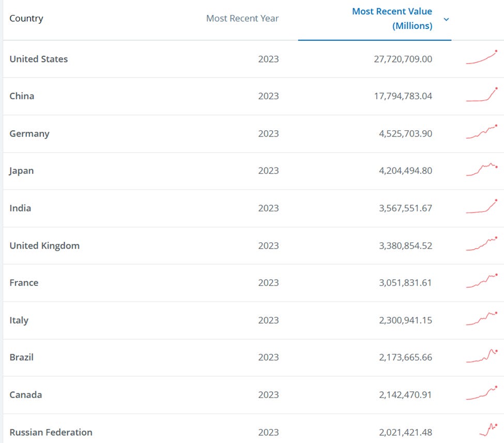Toggle sort chevron beside Most Recent Value
The height and width of the screenshot is (443, 504).
(x=446, y=19)
